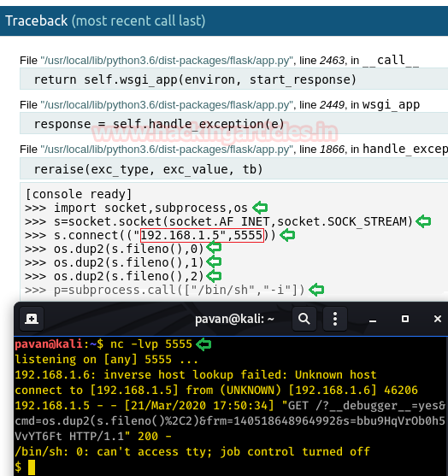Click the flask/app.py path at line 1866

tap(167, 150)
